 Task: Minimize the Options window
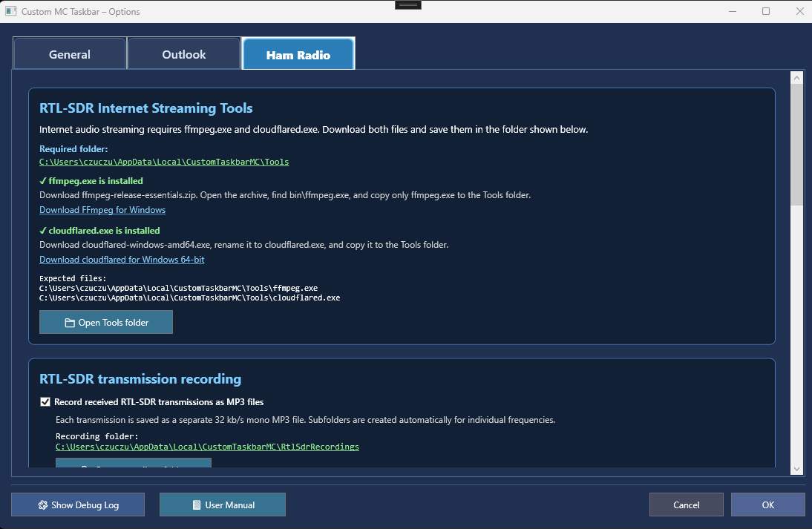pos(733,11)
